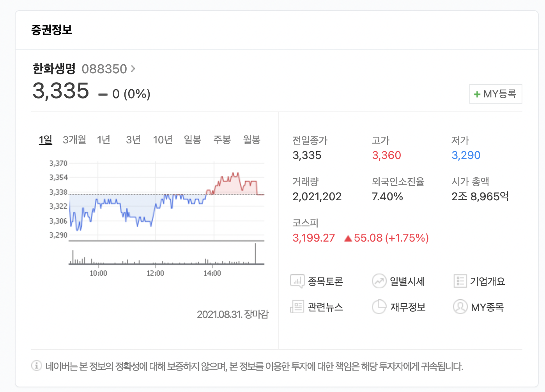
Task: Click the info icon beside the disclaimer
Action: coord(37,366)
